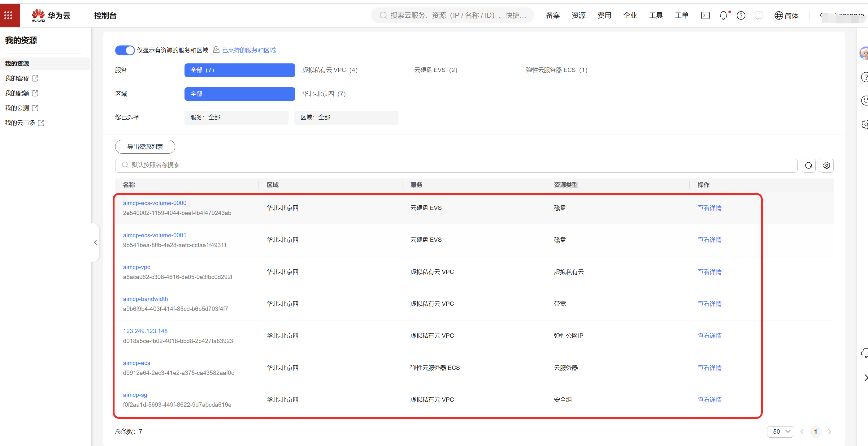This screenshot has height=446, width=868.
Task: Go to the next page arrow
Action: pyautogui.click(x=829, y=431)
